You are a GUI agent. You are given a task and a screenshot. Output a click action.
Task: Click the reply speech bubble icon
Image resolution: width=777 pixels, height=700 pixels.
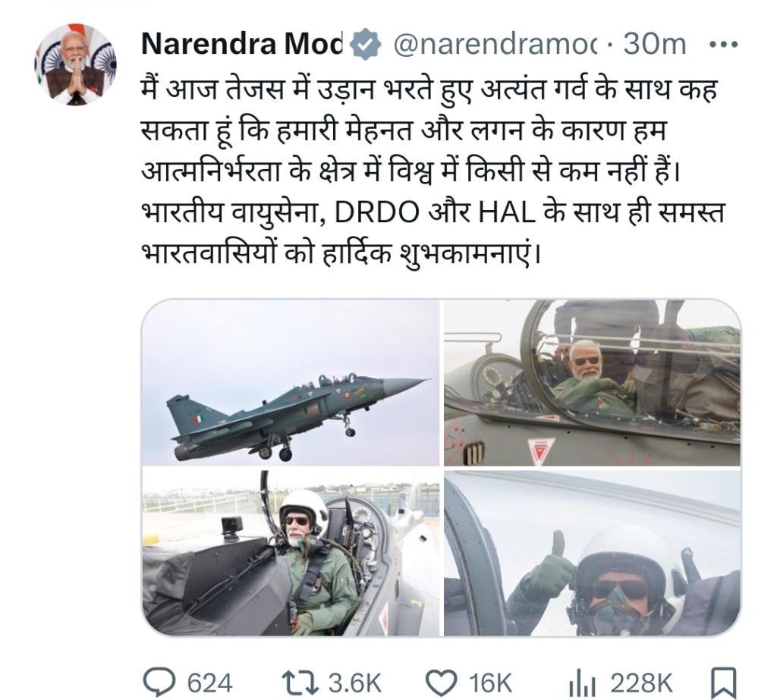click(x=159, y=682)
